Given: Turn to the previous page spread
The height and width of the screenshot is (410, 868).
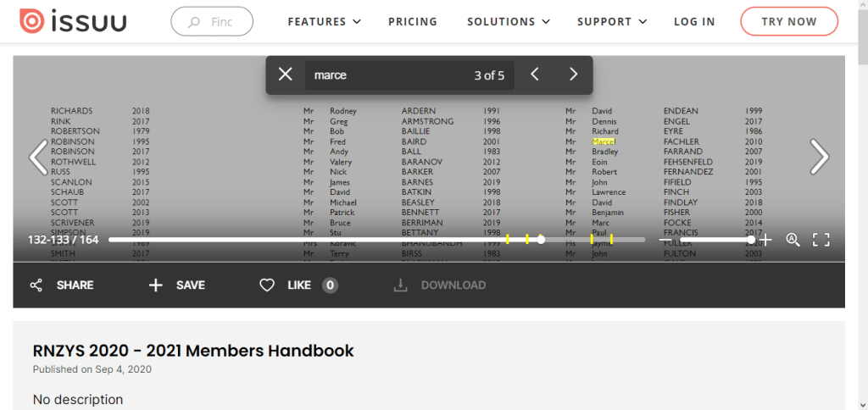Looking at the screenshot, I should pyautogui.click(x=38, y=157).
